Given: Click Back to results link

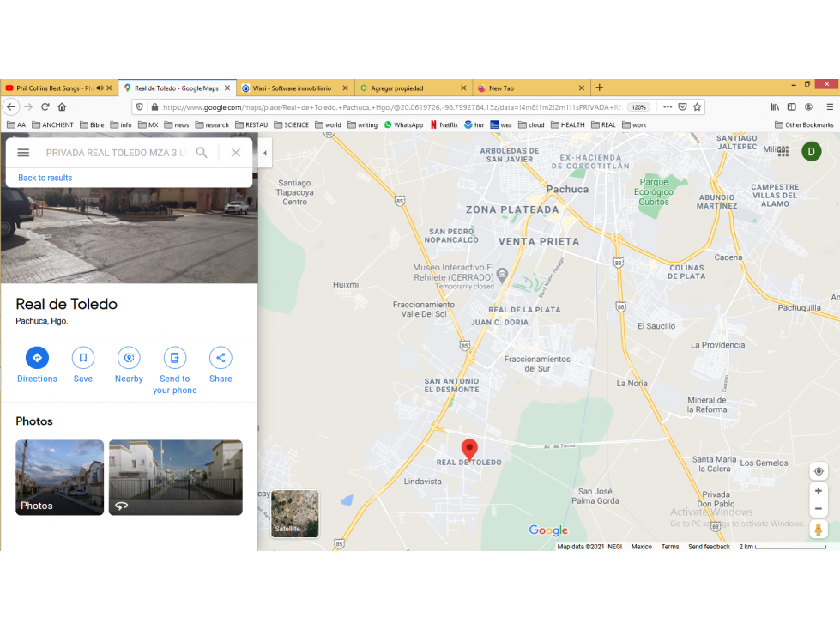Looking at the screenshot, I should click(45, 178).
